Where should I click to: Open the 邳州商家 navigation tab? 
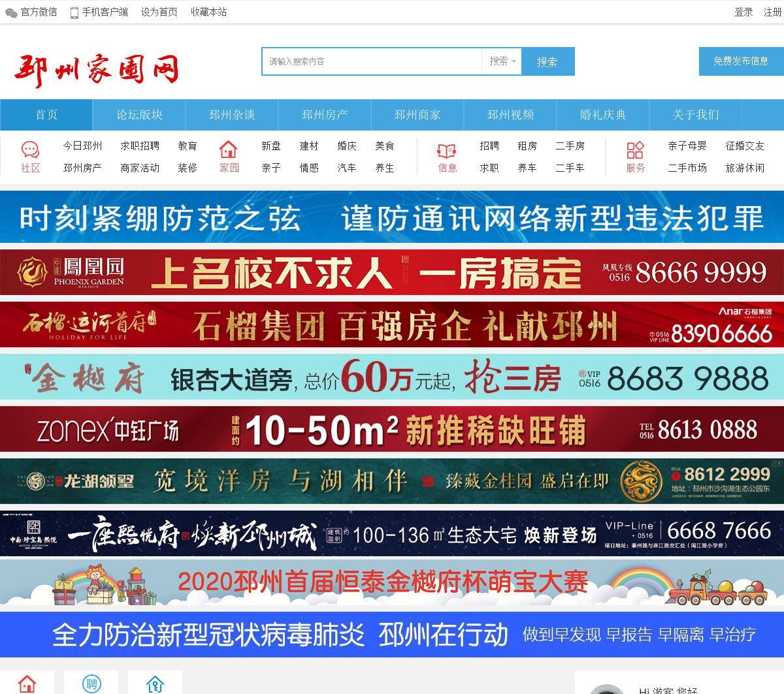tap(417, 115)
